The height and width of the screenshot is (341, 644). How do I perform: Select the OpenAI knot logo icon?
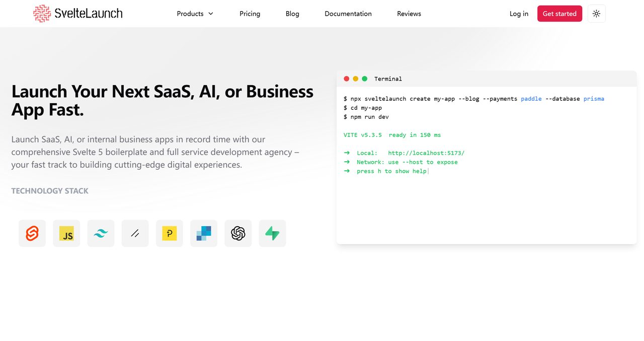(238, 233)
